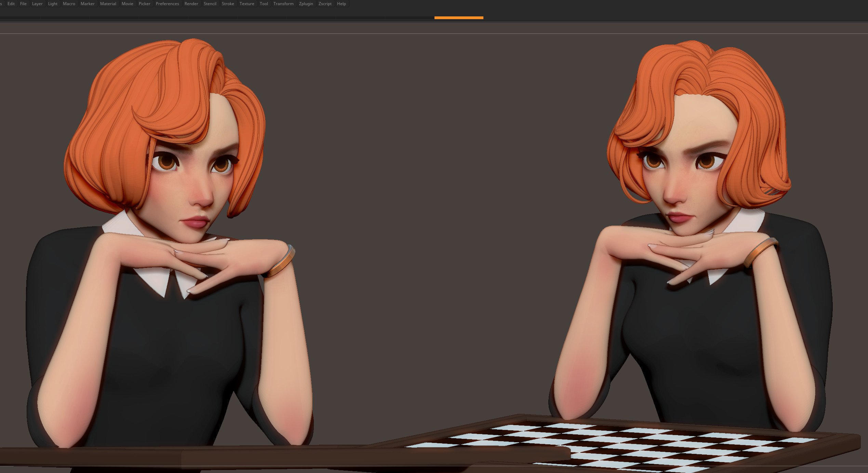This screenshot has width=868, height=473.
Task: Open the Picker menu
Action: [144, 4]
